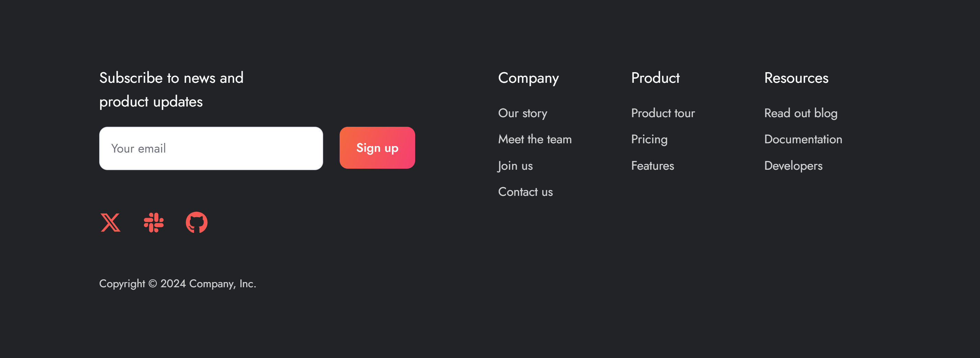Click the Resources column heading

pyautogui.click(x=796, y=78)
